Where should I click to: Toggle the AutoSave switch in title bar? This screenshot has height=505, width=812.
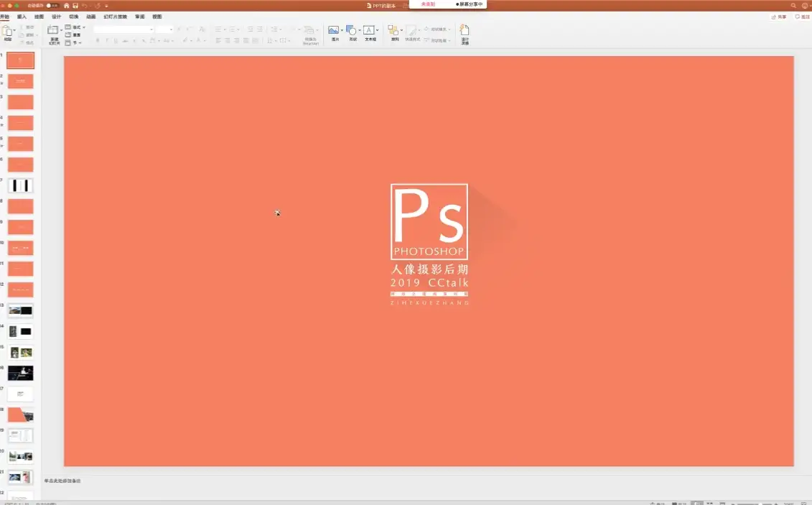[52, 5]
